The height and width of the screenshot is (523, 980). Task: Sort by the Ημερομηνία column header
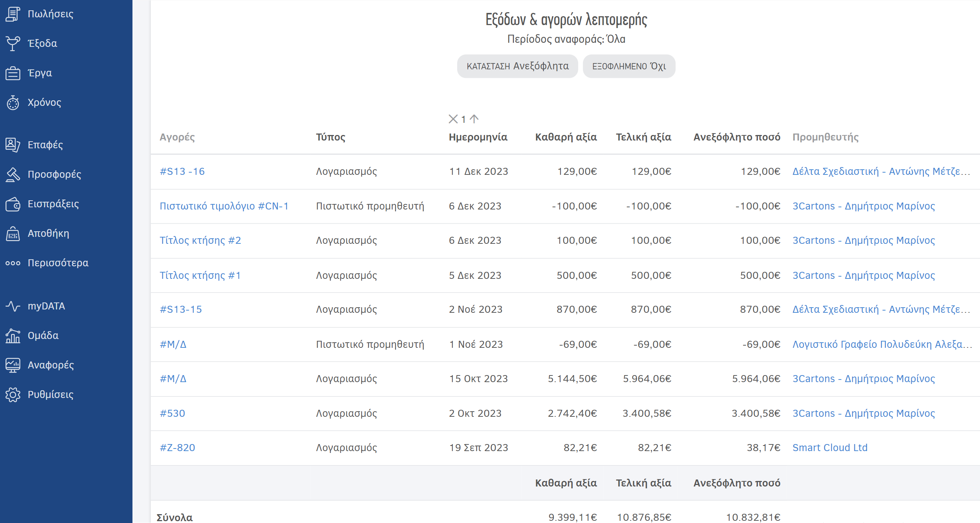point(478,137)
